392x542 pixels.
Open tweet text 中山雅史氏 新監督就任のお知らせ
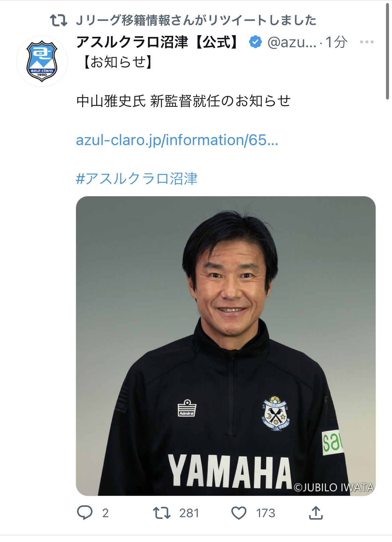coord(183,101)
